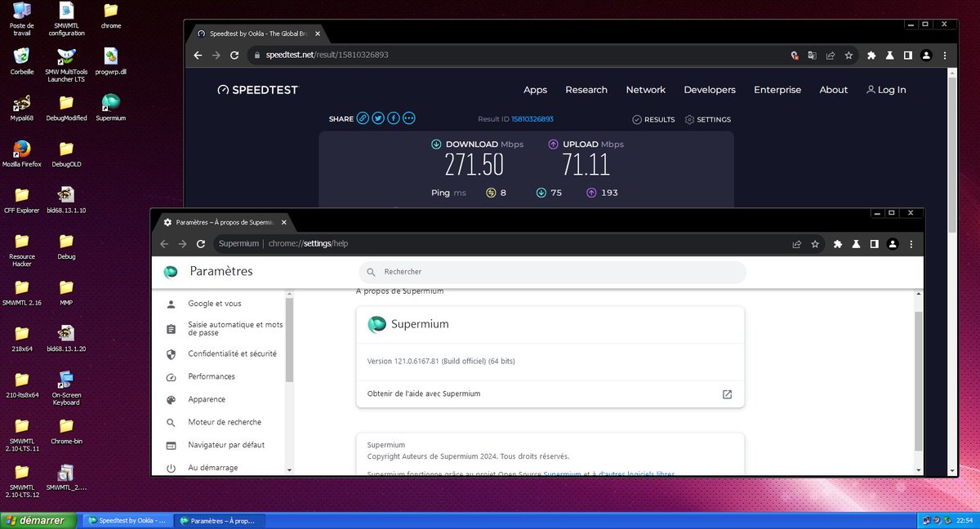Click the Speedtest window address bar
Viewport: 980px width, 529px height.
[552, 56]
